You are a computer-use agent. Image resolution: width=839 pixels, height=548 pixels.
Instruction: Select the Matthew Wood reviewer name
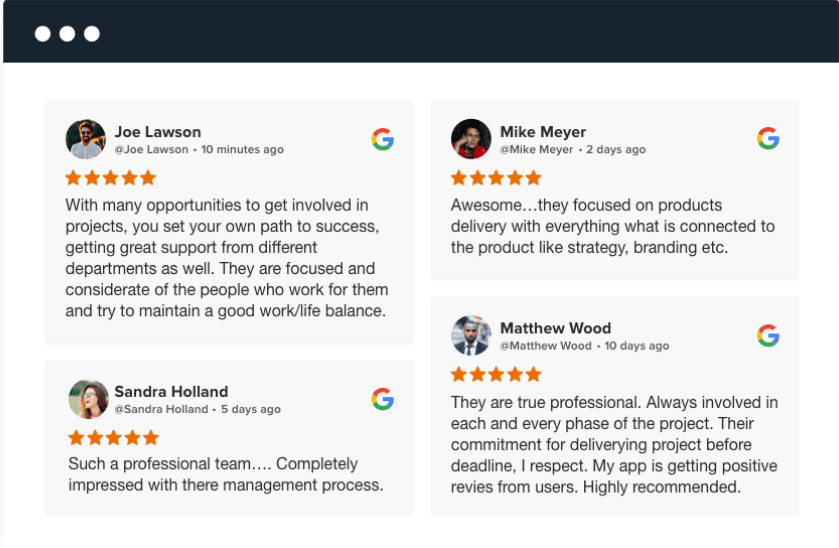tap(555, 327)
